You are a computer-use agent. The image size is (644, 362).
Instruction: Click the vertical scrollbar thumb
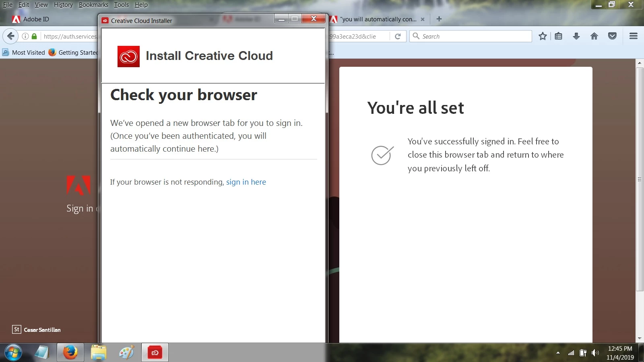click(640, 179)
